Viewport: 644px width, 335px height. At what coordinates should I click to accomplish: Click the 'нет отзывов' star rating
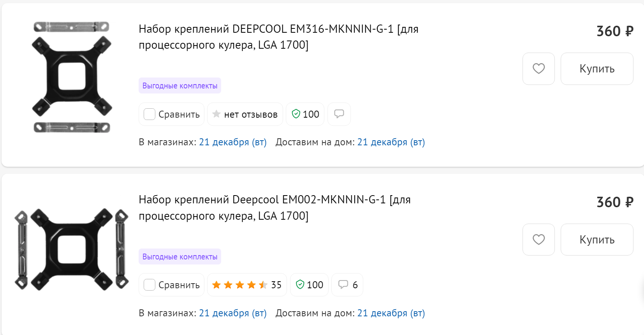pyautogui.click(x=245, y=114)
